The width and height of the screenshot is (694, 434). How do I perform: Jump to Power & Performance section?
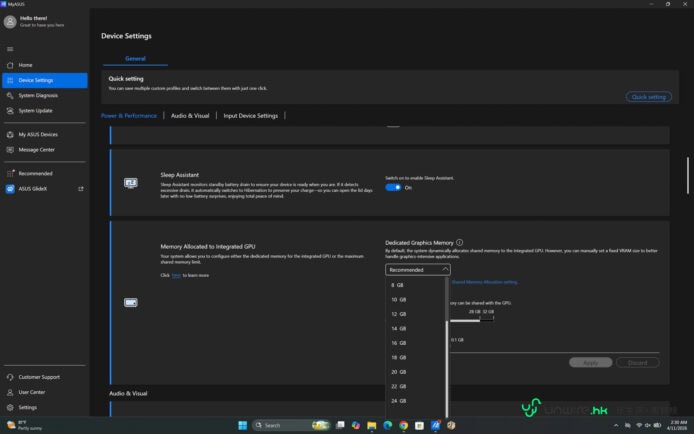click(129, 116)
